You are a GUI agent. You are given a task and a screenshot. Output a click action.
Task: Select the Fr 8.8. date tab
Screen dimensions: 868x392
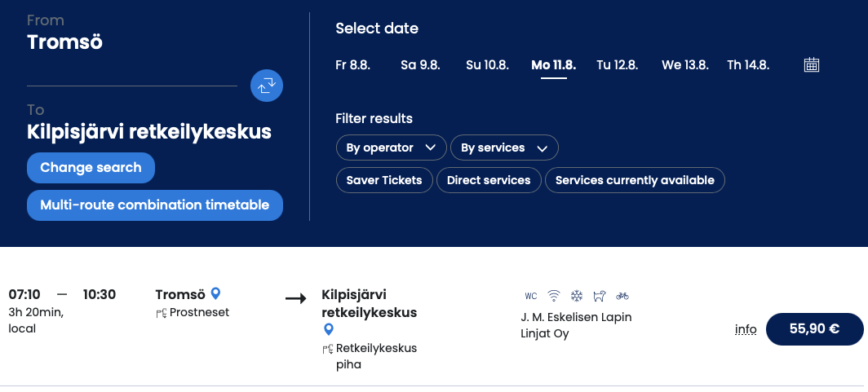pyautogui.click(x=352, y=65)
